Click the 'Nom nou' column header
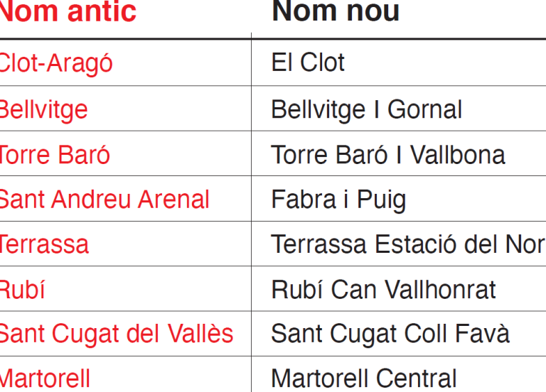 [336, 12]
